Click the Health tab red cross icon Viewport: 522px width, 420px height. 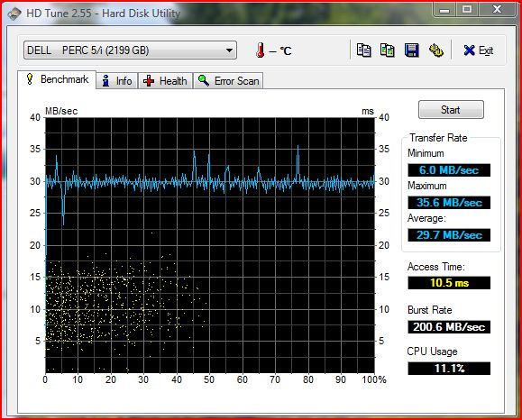149,81
